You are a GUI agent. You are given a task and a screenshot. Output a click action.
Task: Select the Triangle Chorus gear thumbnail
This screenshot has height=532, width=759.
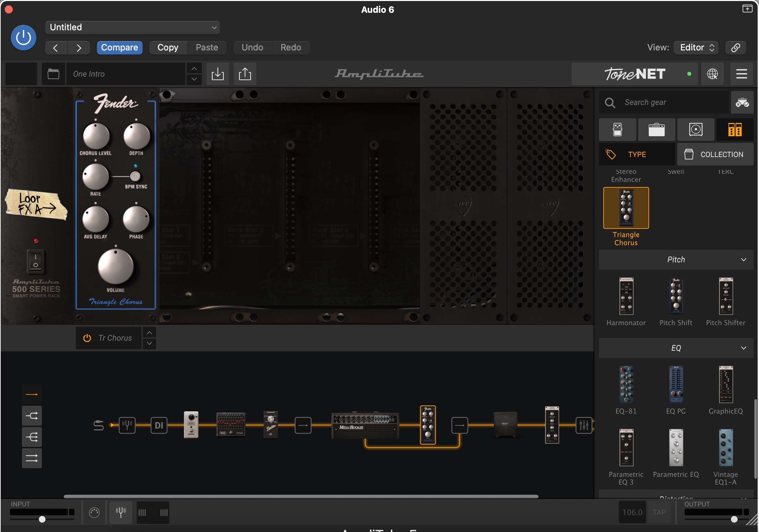tap(626, 208)
